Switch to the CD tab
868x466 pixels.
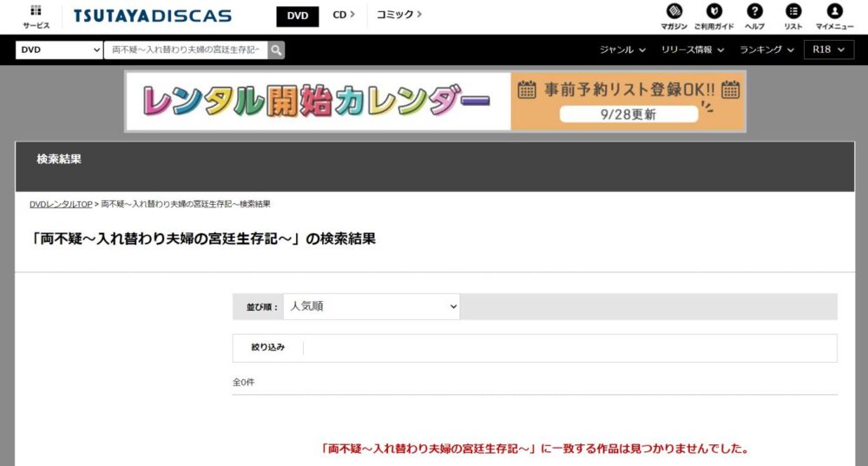tap(343, 15)
